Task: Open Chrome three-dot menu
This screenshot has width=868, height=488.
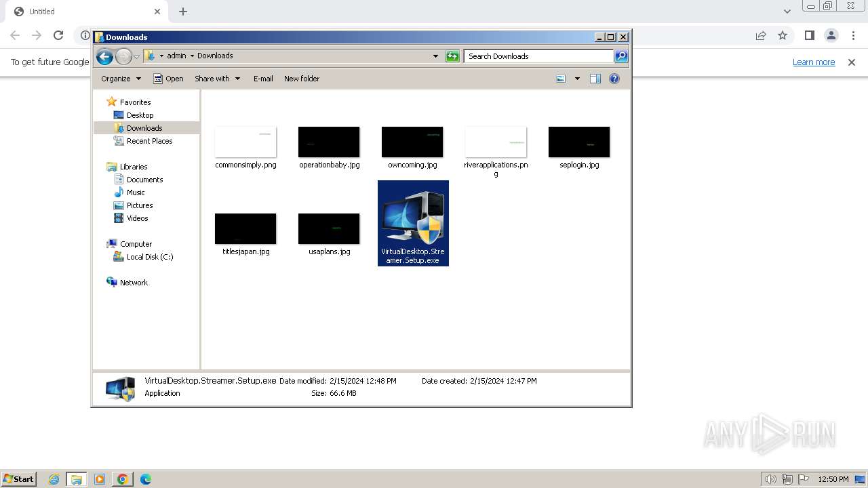Action: [x=853, y=35]
